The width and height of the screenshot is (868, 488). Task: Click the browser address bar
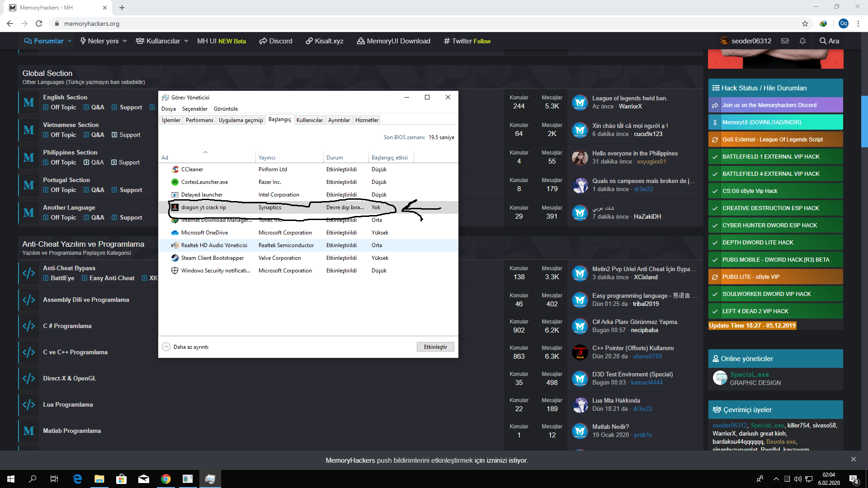tap(425, 23)
